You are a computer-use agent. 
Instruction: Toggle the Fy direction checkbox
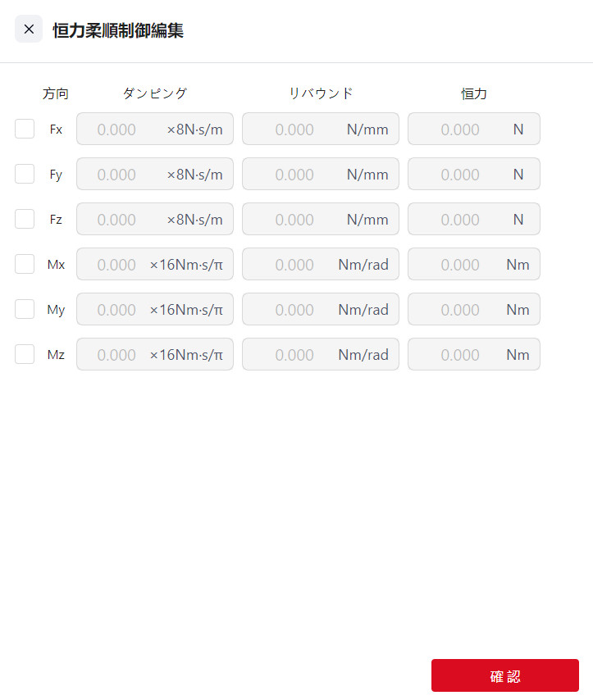pos(25,174)
